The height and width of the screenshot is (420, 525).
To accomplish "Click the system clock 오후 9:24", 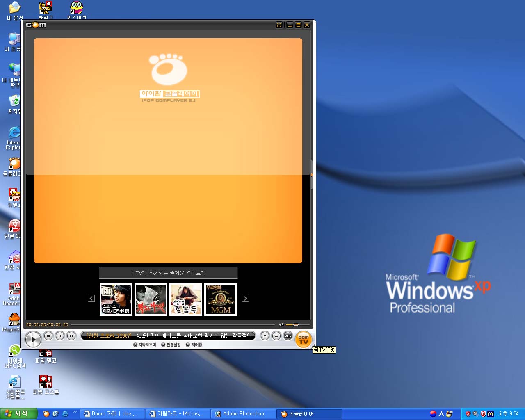I will (508, 414).
